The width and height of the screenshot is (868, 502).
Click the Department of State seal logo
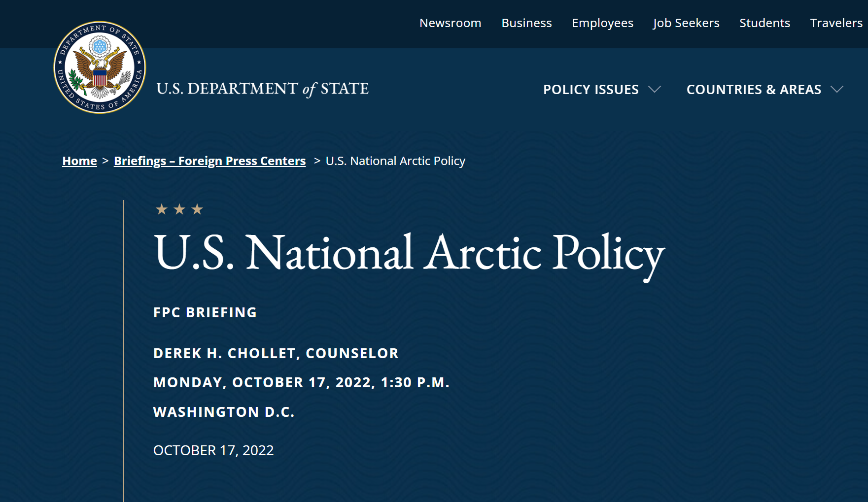[x=100, y=67]
